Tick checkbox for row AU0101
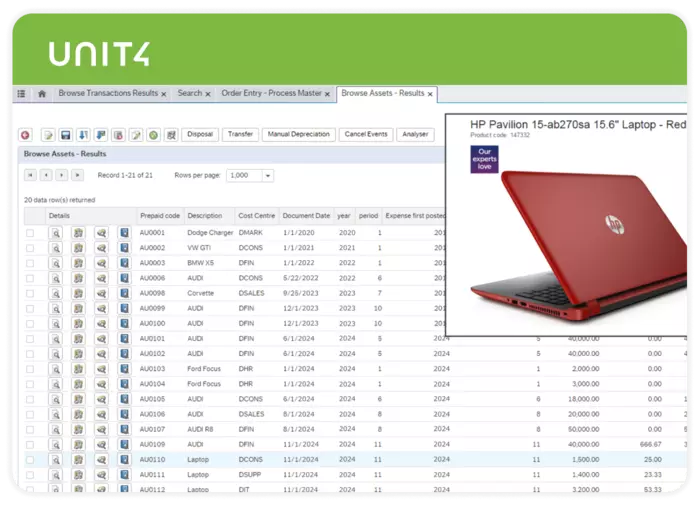This screenshot has width=700, height=505. pos(30,339)
